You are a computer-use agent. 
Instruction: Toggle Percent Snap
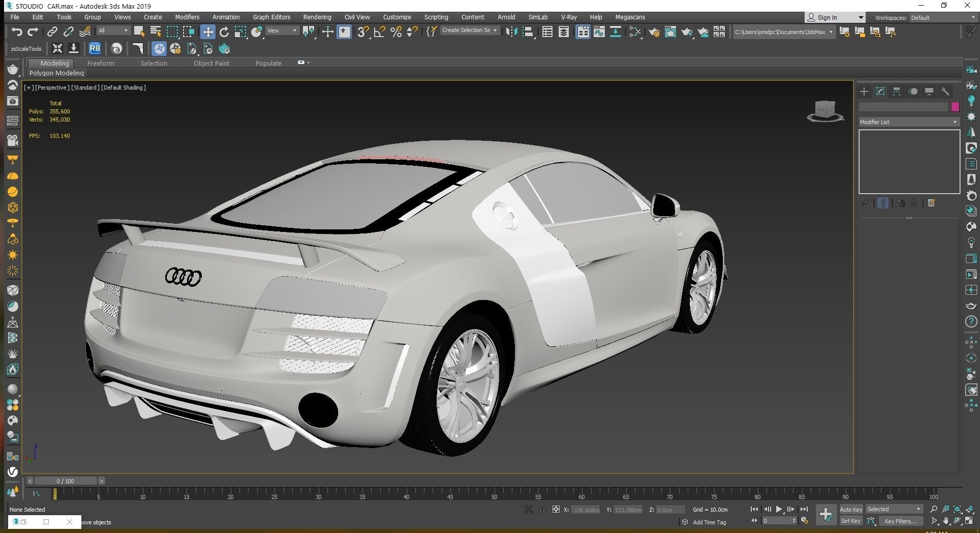[x=396, y=32]
